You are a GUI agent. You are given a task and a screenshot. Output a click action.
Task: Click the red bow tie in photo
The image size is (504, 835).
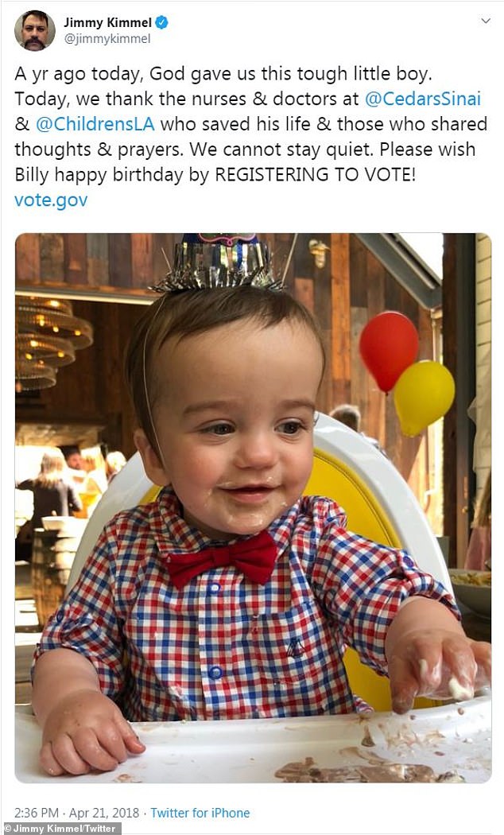point(222,558)
